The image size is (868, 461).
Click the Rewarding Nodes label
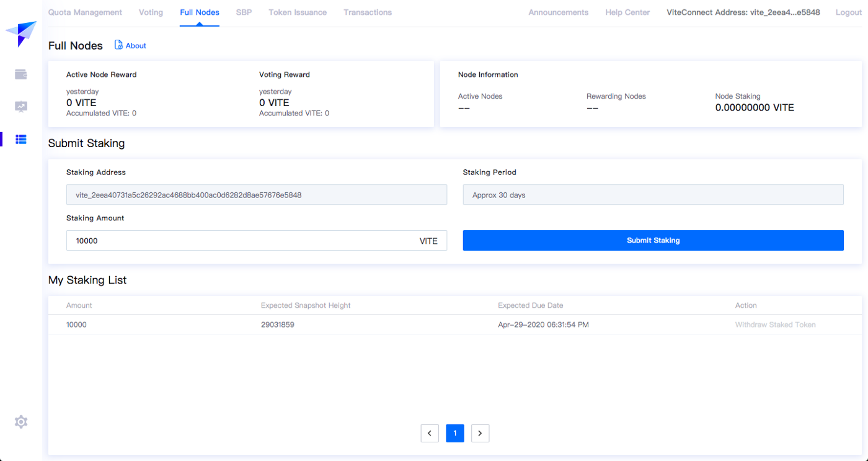616,96
